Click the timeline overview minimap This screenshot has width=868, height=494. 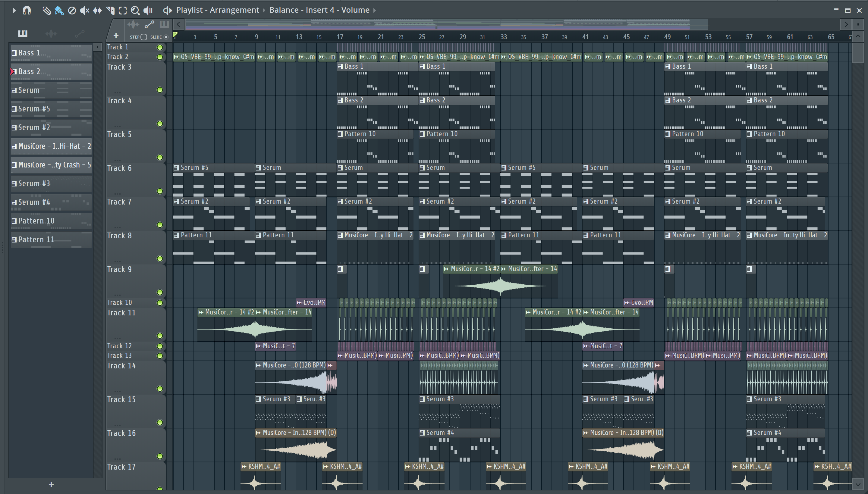coord(446,24)
